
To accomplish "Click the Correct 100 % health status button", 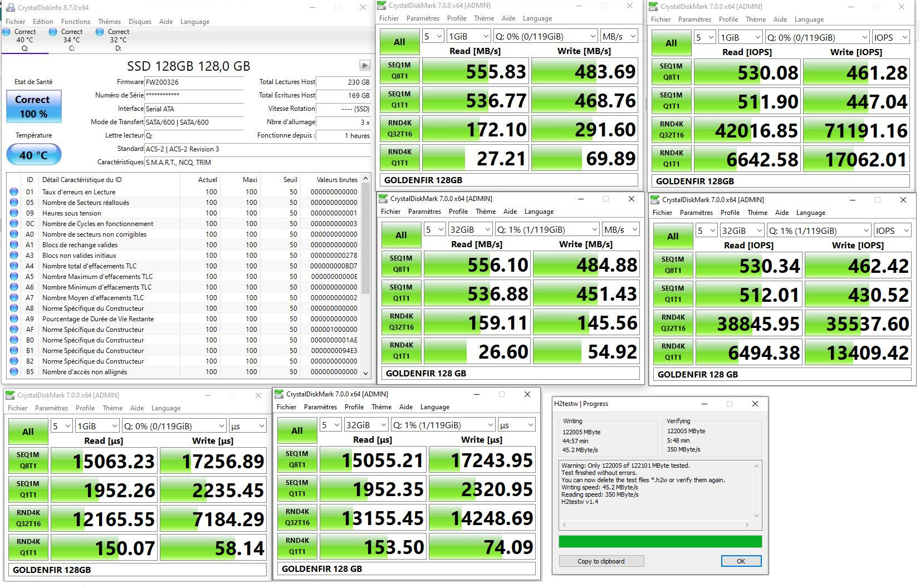I will 33,106.
